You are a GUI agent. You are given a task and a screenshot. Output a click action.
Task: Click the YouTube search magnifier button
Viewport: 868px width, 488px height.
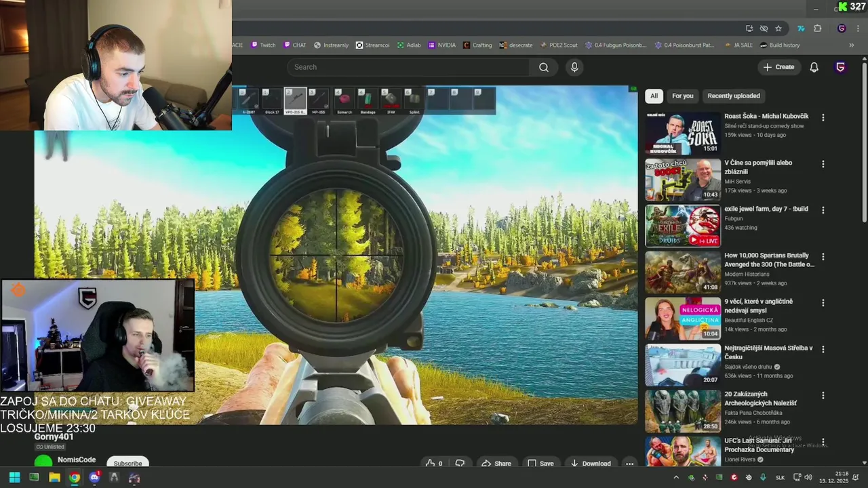click(543, 67)
